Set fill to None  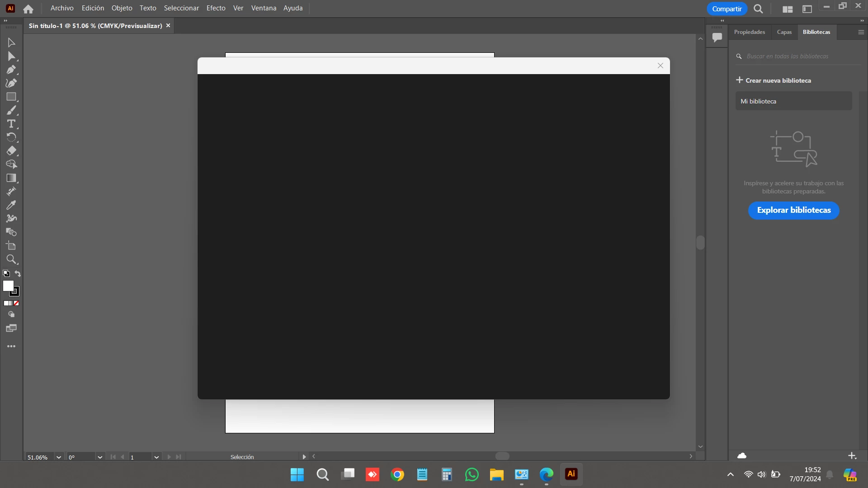pos(16,303)
